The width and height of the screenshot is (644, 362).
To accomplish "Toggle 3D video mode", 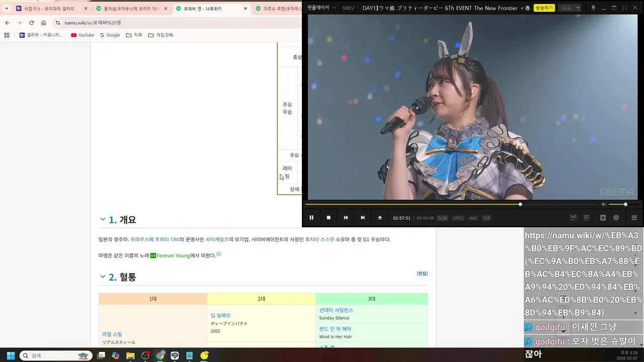I will (586, 217).
